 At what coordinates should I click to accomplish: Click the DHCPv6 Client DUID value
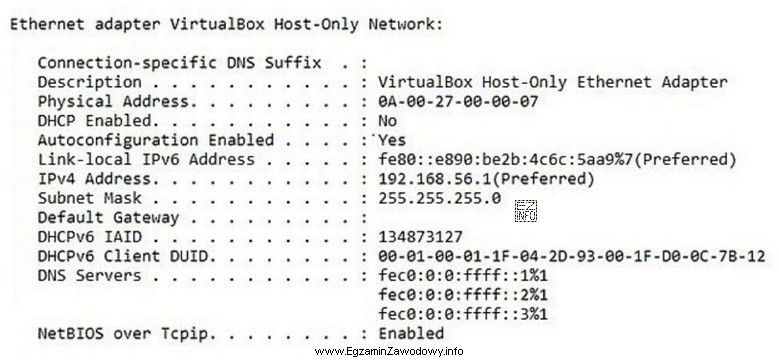click(571, 256)
